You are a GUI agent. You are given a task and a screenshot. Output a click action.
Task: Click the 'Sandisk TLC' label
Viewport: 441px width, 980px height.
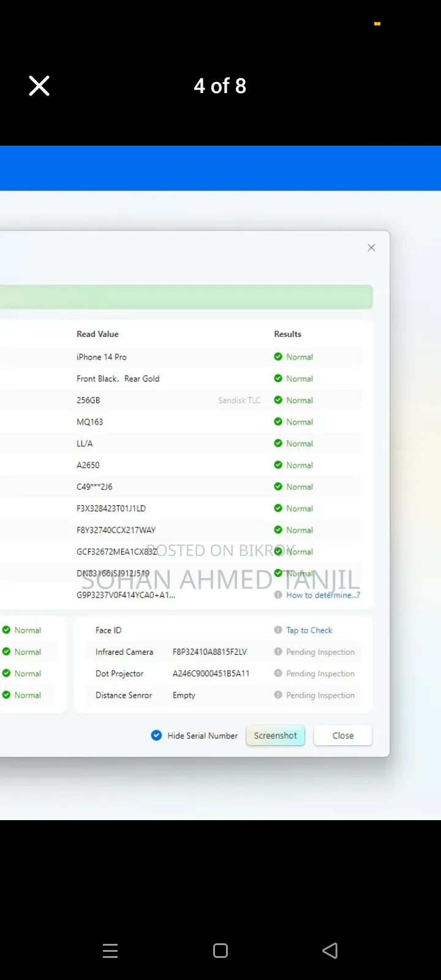(239, 400)
